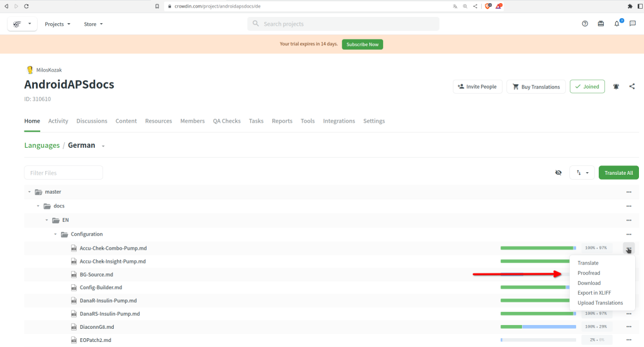
Task: Focus the Search projects field
Action: [x=343, y=24]
